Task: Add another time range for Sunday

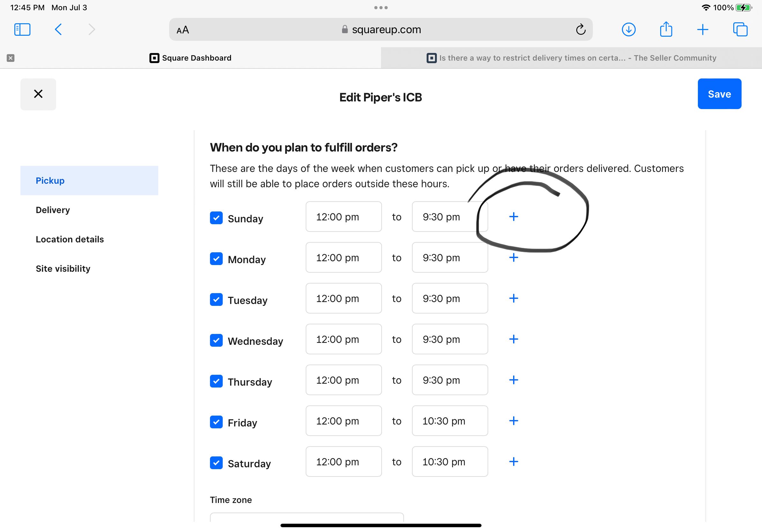Action: [513, 217]
